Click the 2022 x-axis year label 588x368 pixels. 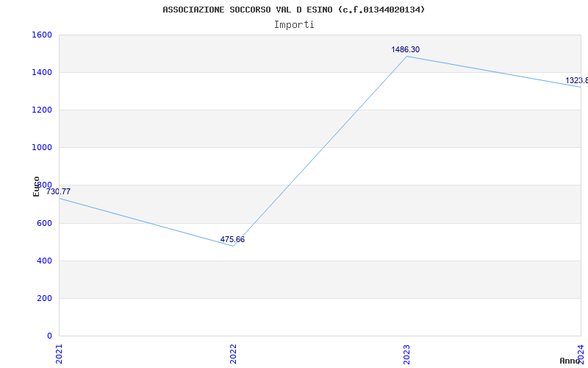tap(233, 354)
